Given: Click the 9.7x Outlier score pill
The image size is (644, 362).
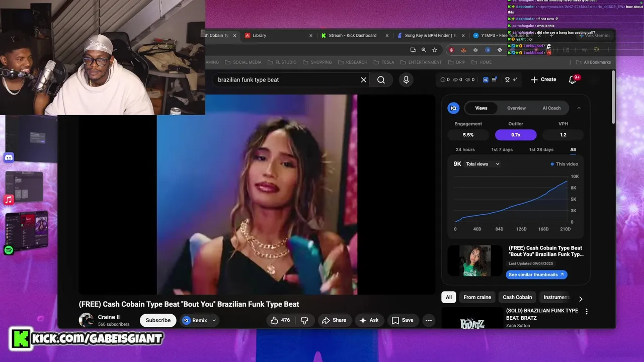Looking at the screenshot, I should click(516, 135).
